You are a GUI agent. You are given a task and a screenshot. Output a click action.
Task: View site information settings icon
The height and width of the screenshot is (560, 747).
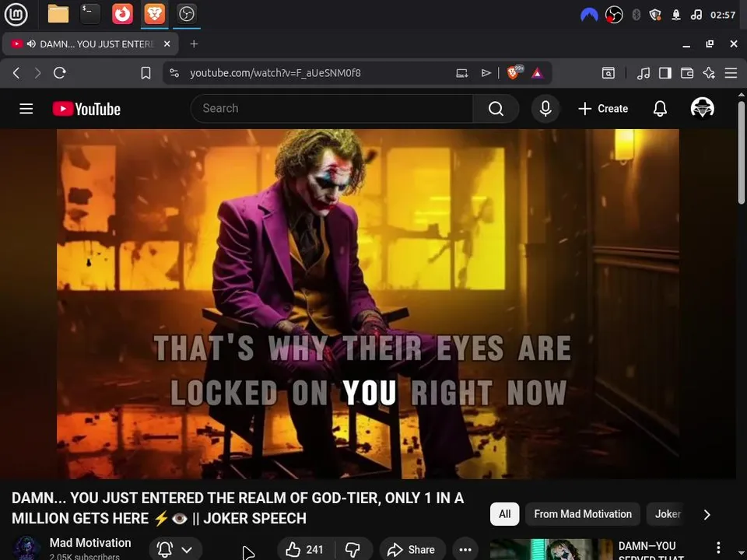174,73
